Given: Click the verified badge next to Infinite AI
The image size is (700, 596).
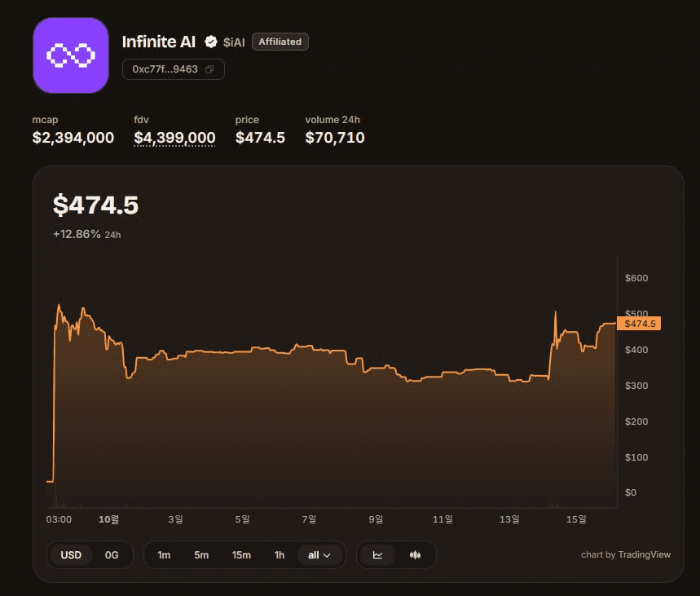Looking at the screenshot, I should tap(211, 42).
